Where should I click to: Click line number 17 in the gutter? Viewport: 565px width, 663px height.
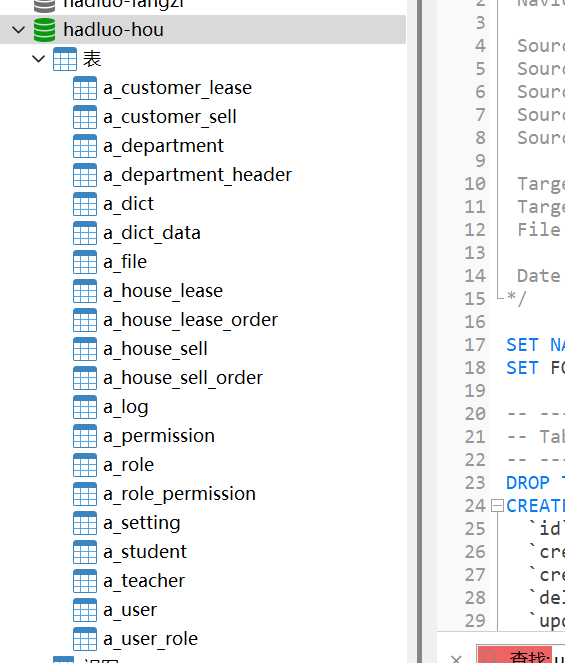[475, 345]
